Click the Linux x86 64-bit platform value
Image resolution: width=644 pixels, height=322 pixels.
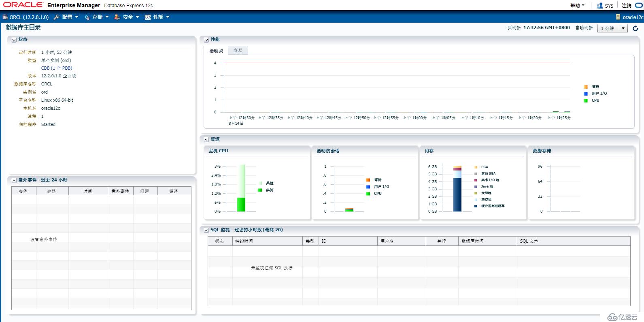[x=57, y=100]
